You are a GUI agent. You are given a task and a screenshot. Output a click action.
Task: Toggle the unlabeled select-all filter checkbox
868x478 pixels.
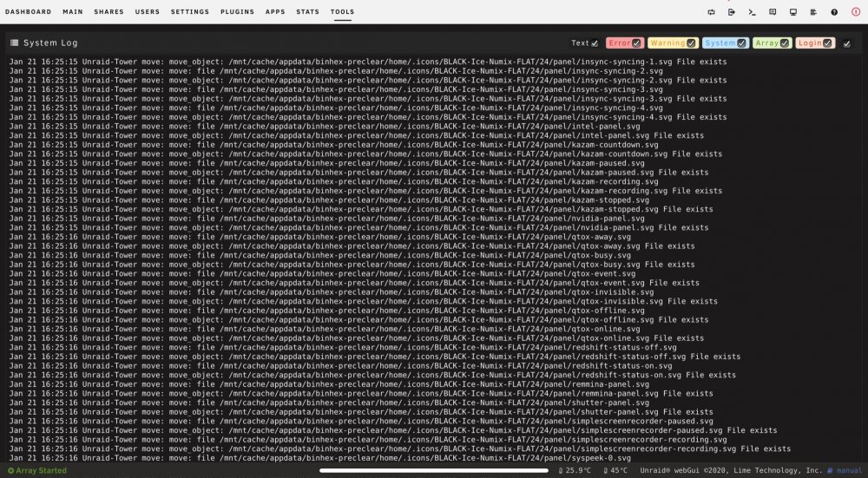(847, 43)
